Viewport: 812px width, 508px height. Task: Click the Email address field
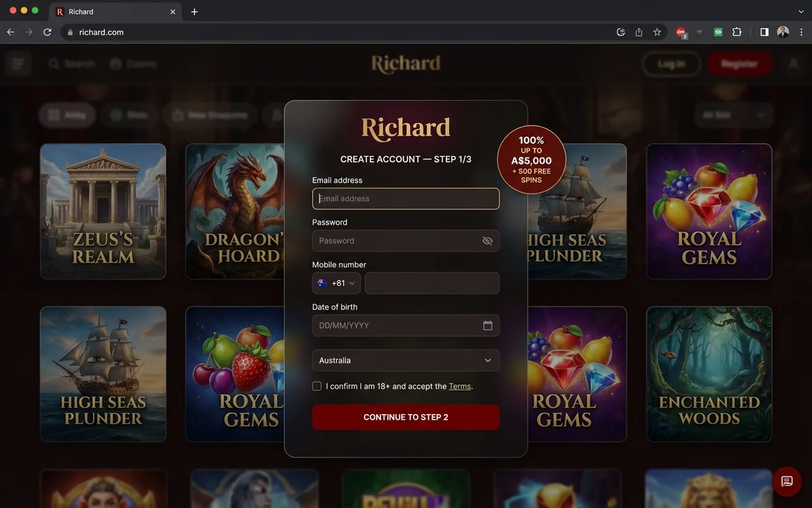(x=406, y=199)
